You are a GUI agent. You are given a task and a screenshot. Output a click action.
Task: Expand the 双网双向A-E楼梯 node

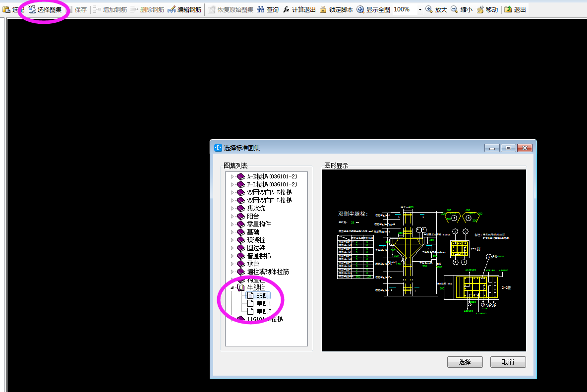pyautogui.click(x=232, y=192)
